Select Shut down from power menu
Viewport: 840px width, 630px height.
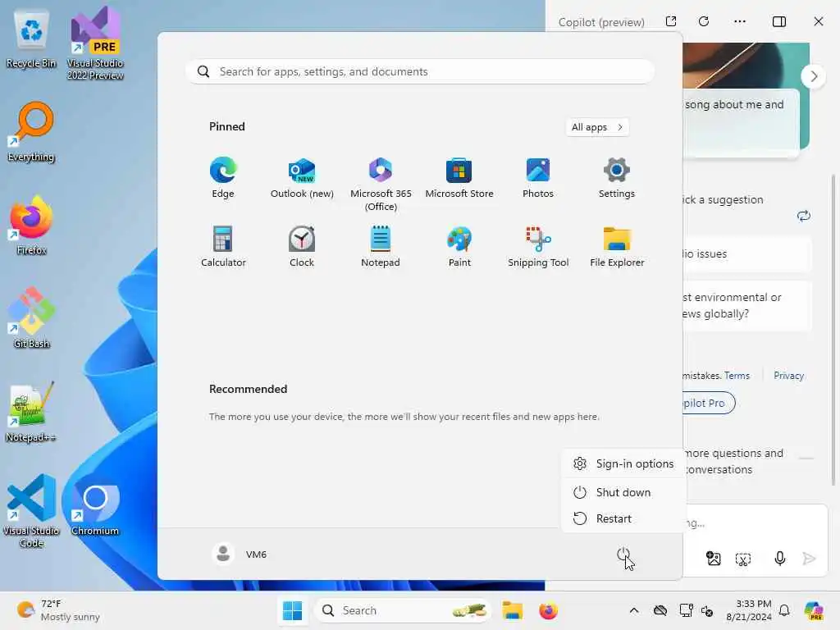[x=623, y=492]
